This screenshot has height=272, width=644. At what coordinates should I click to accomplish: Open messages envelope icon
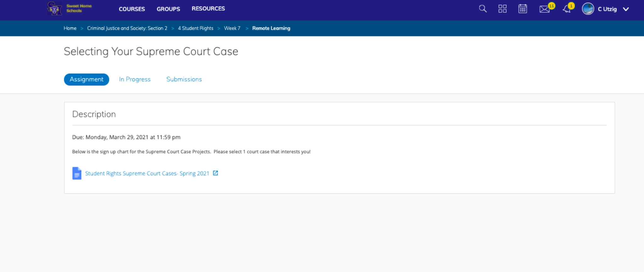(544, 9)
